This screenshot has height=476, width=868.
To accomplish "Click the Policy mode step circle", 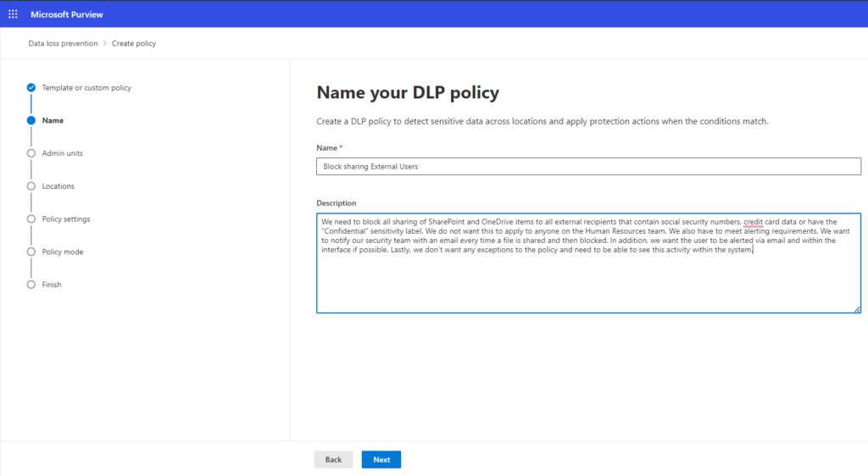I will click(x=31, y=252).
